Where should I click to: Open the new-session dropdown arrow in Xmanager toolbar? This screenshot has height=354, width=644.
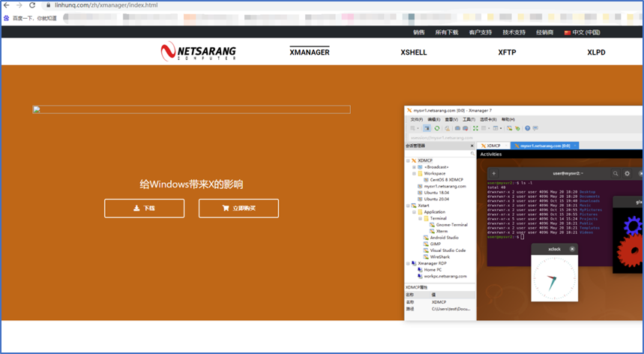[418, 128]
